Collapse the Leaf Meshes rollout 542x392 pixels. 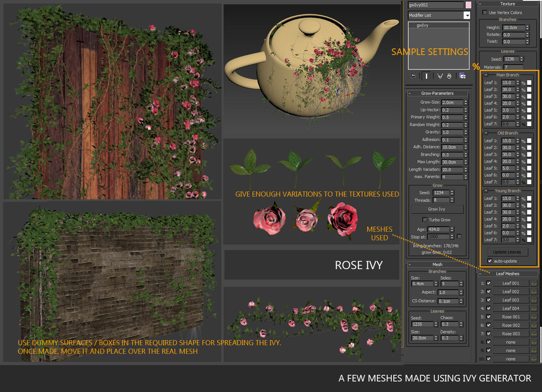(x=507, y=273)
